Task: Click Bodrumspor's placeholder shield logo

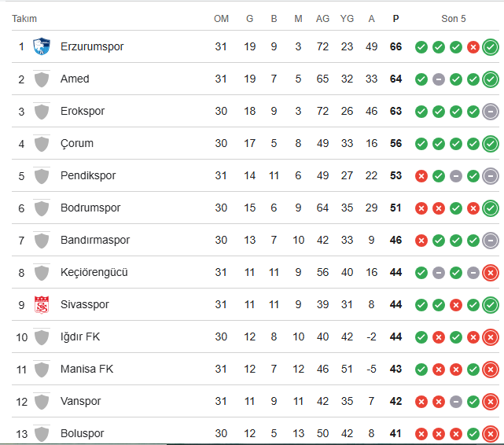Action: coord(41,208)
